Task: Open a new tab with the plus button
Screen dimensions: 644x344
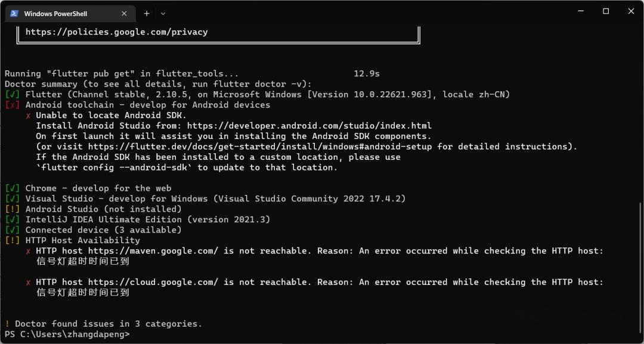Action: pos(146,13)
